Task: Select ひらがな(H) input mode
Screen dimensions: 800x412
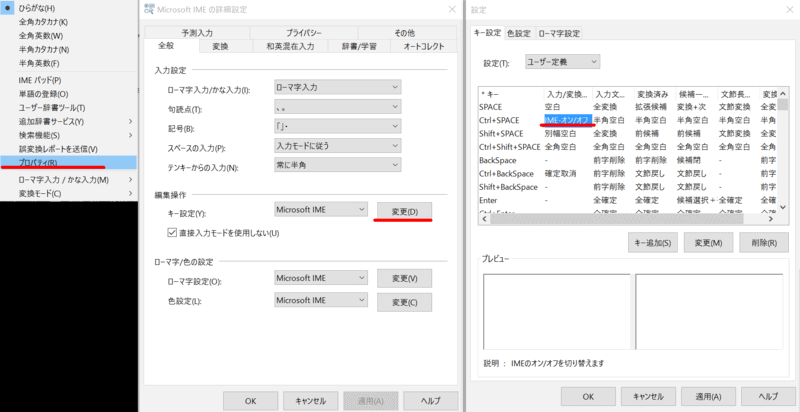Action: [40, 8]
